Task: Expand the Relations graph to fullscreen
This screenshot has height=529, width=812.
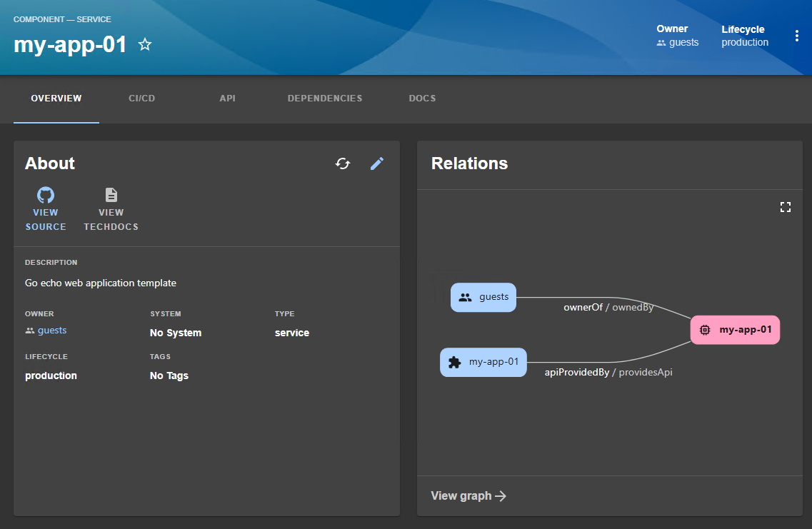Action: point(786,207)
